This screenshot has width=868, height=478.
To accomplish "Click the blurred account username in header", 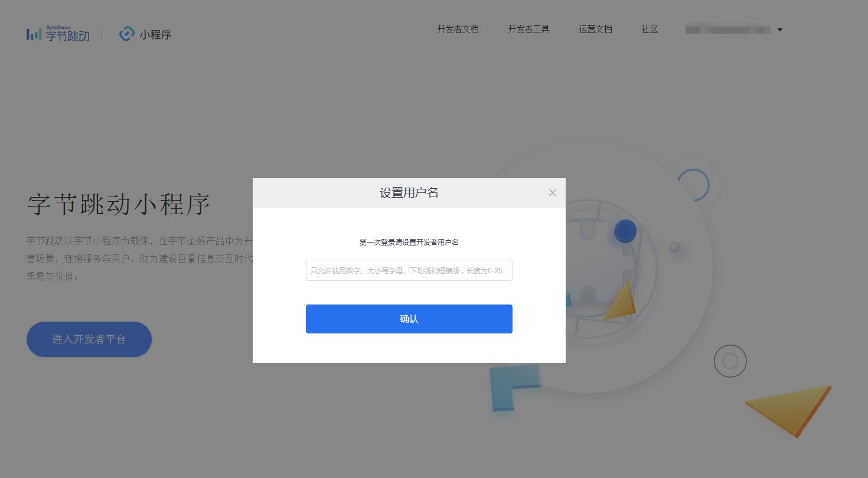I will point(727,30).
